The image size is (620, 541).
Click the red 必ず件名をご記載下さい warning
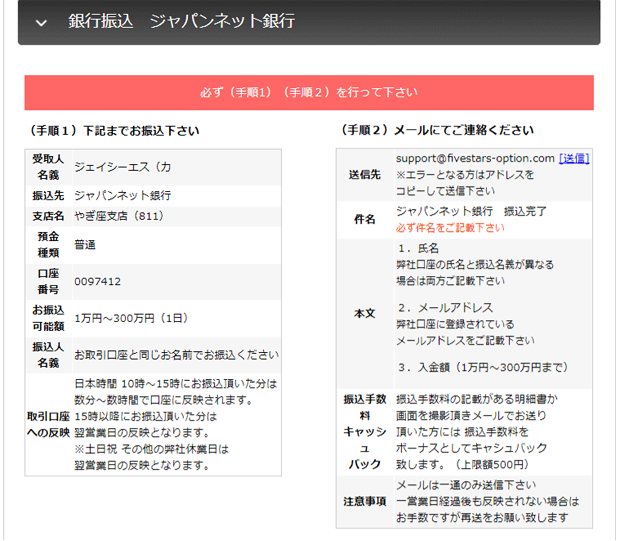(450, 228)
